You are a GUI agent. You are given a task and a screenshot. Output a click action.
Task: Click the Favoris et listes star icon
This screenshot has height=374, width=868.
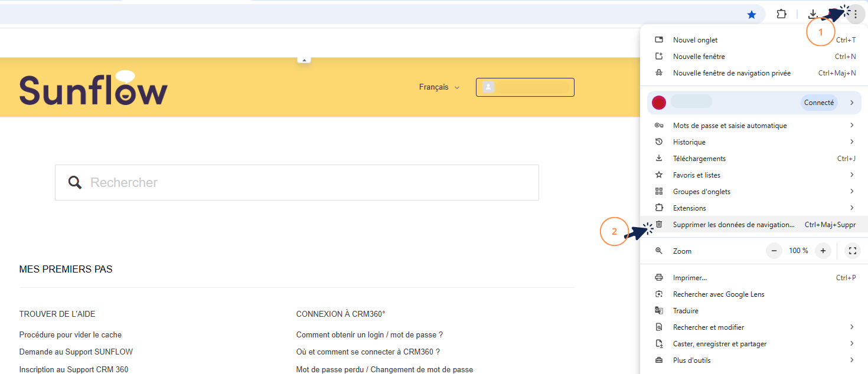coord(659,175)
